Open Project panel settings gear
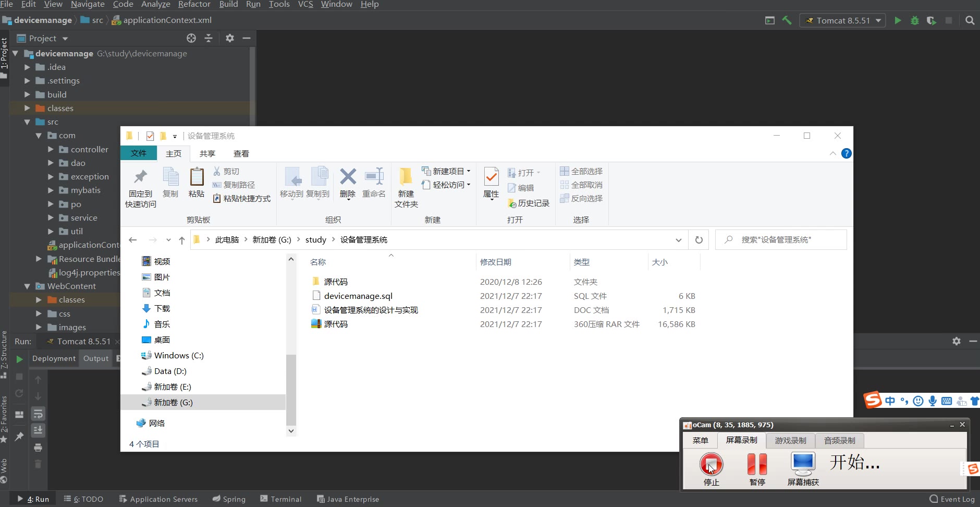The width and height of the screenshot is (980, 507). point(230,38)
